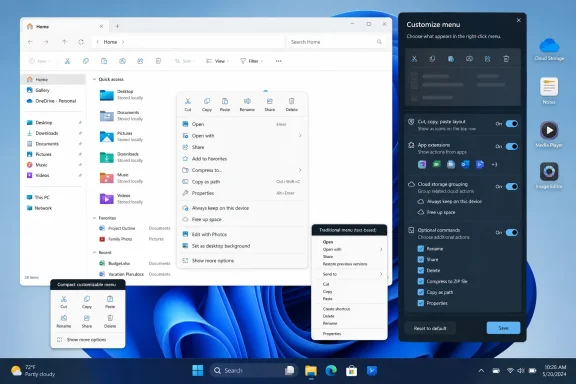Image resolution: width=576 pixels, height=384 pixels.
Task: Open Filter dropdown in Explorer toolbar
Action: pos(252,61)
